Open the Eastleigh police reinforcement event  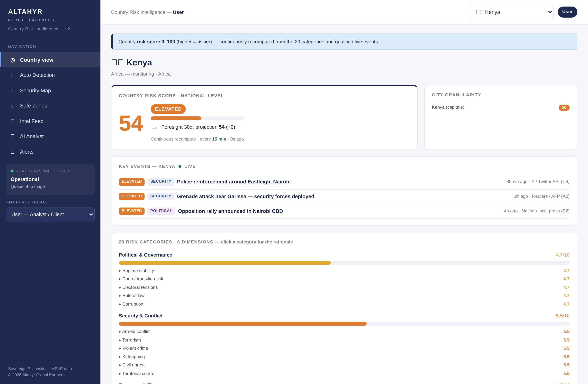(344, 182)
